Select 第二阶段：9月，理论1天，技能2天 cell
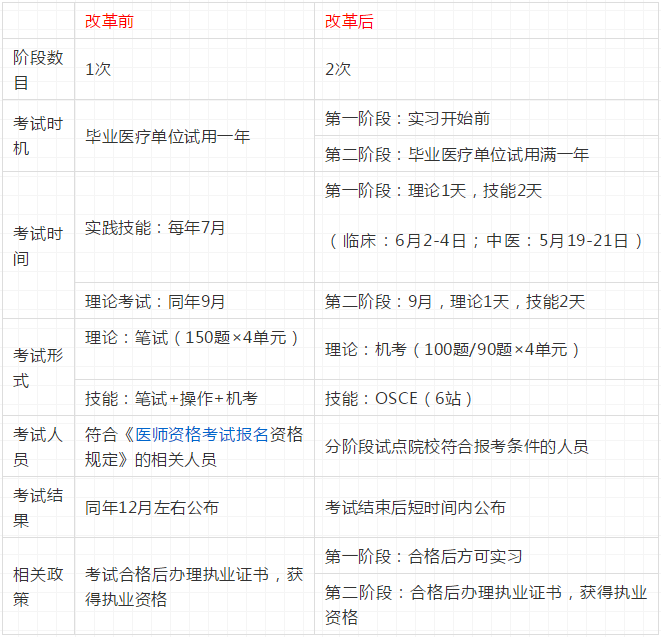 [x=455, y=301]
